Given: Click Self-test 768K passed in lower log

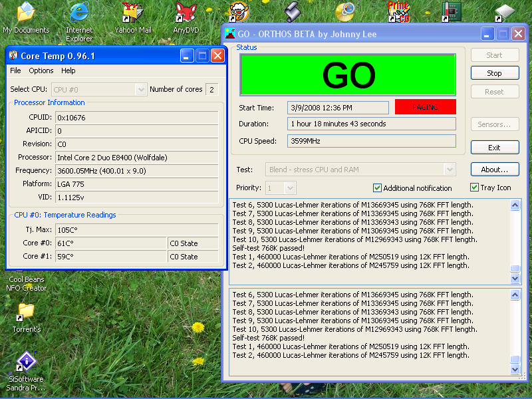Looking at the screenshot, I should (x=269, y=338).
